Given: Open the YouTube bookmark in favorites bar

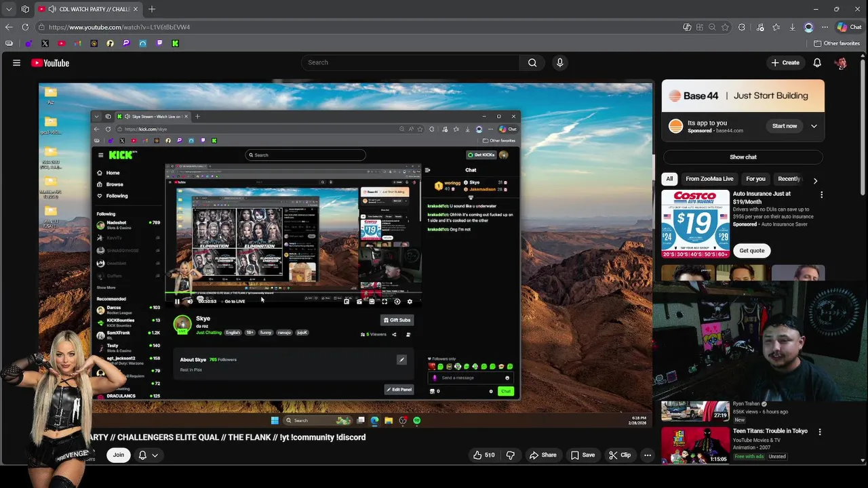Looking at the screenshot, I should (61, 43).
